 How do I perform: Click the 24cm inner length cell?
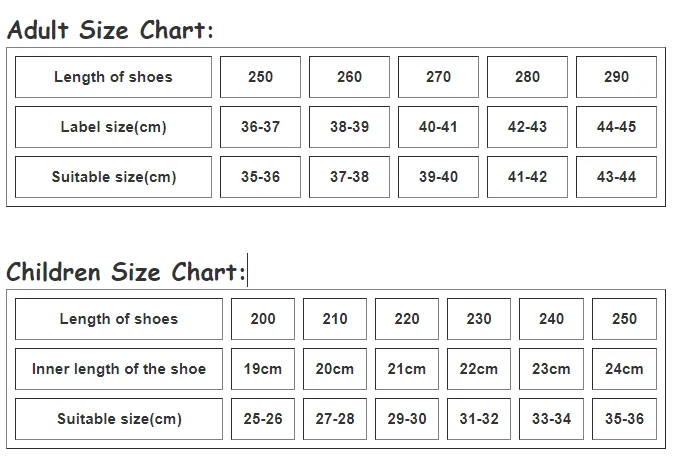624,369
